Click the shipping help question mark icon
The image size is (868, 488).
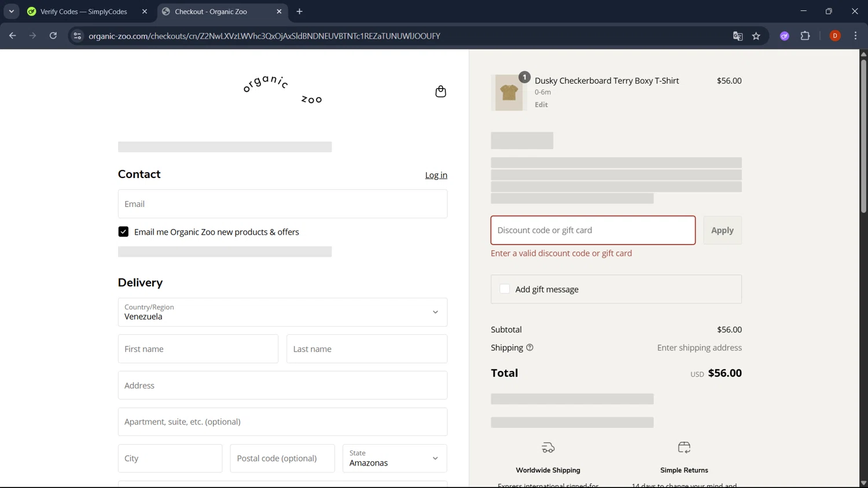tap(529, 347)
